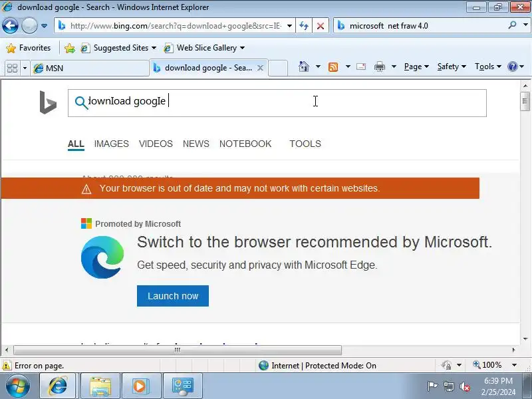Click the Bing search box 'download google'
The width and height of the screenshot is (532, 399).
pyautogui.click(x=277, y=103)
